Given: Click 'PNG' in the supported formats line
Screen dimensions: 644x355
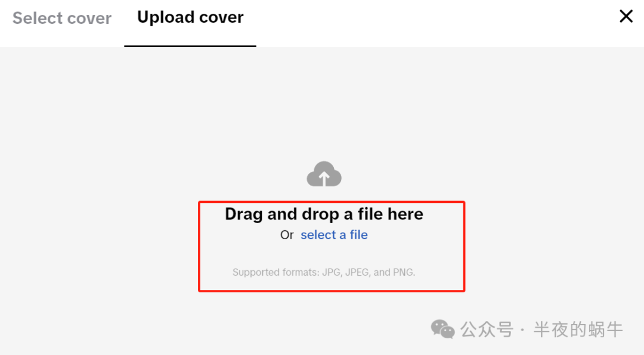Looking at the screenshot, I should tap(403, 272).
